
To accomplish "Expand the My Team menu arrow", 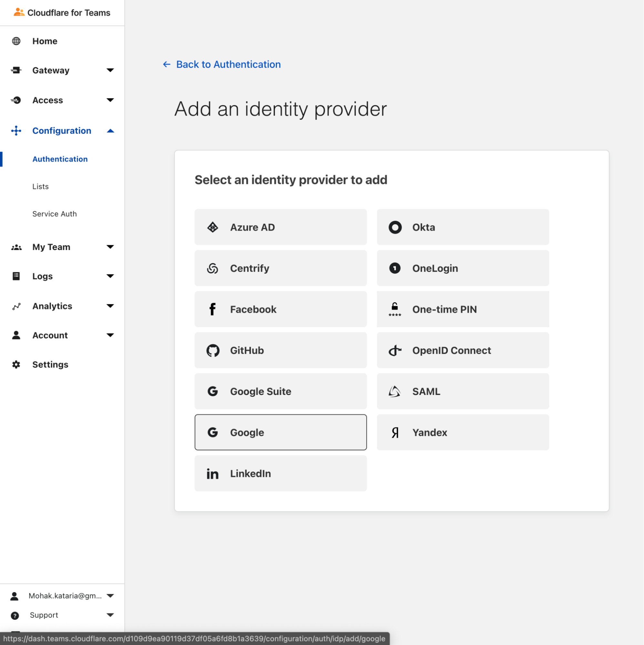I will coord(110,247).
